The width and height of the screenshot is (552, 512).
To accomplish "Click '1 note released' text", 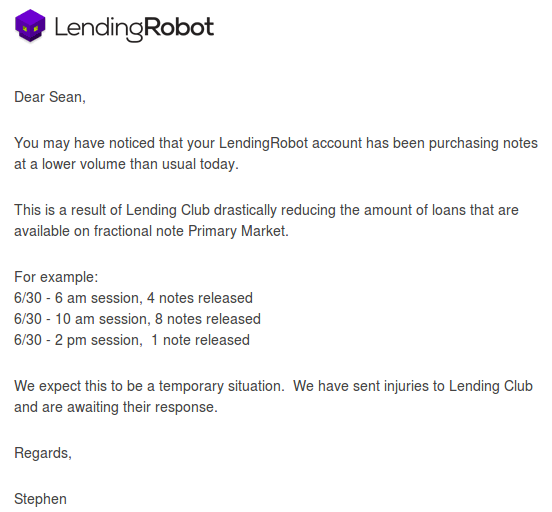I will (x=200, y=340).
